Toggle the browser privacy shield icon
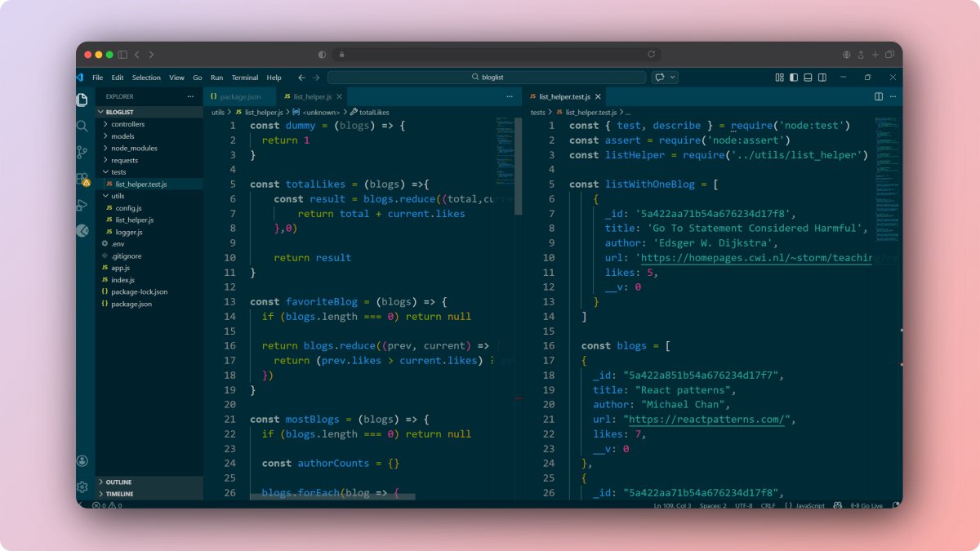The image size is (980, 551). pos(322,55)
